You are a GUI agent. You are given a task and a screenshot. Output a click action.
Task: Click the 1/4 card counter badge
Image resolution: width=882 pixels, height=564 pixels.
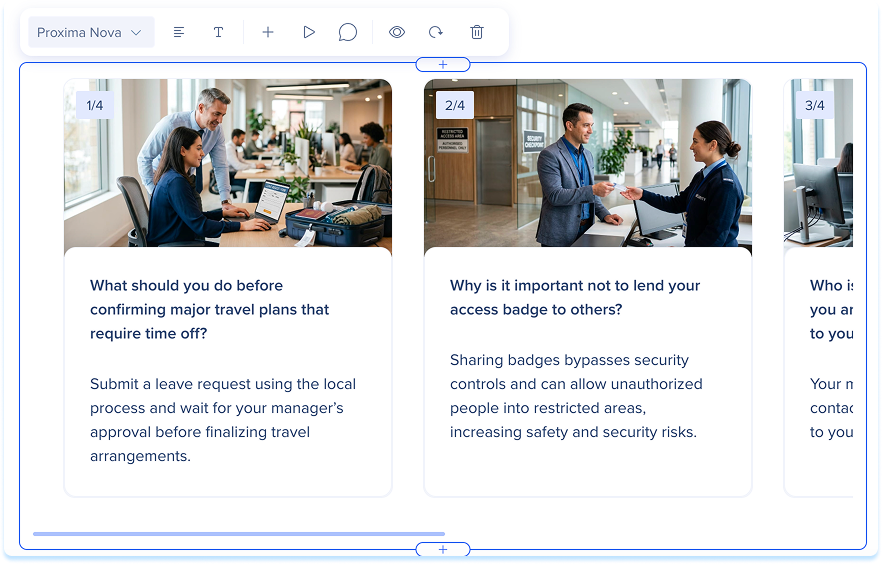(94, 105)
